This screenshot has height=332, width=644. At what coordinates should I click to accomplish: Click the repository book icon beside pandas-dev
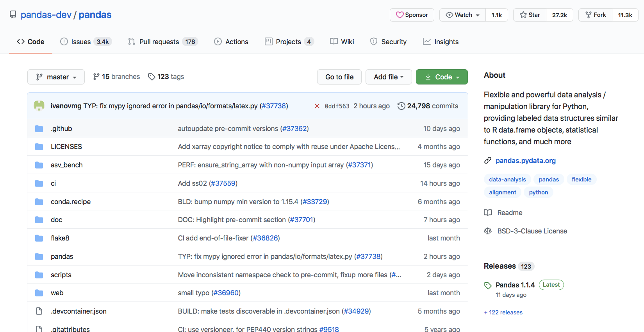13,15
